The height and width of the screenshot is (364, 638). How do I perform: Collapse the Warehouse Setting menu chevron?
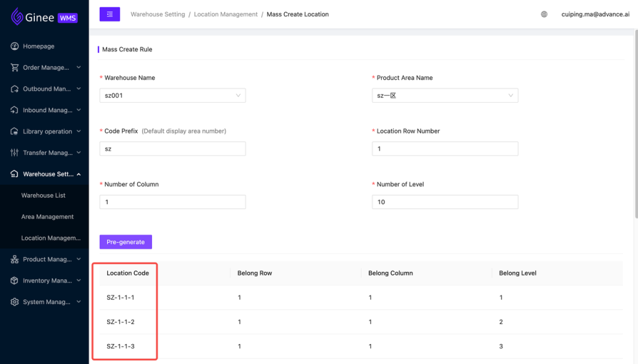point(79,174)
